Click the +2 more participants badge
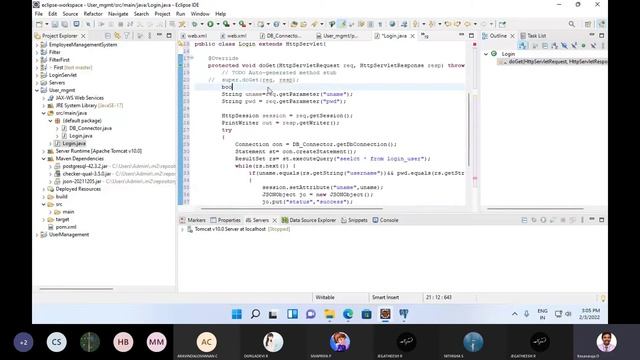640x360 pixels. click(23, 342)
